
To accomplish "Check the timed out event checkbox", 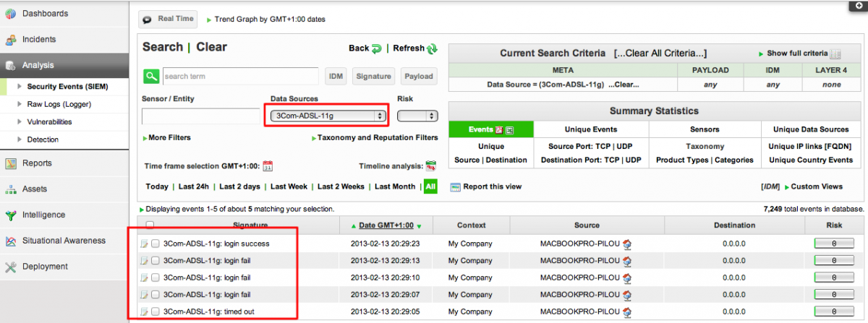I will point(156,311).
